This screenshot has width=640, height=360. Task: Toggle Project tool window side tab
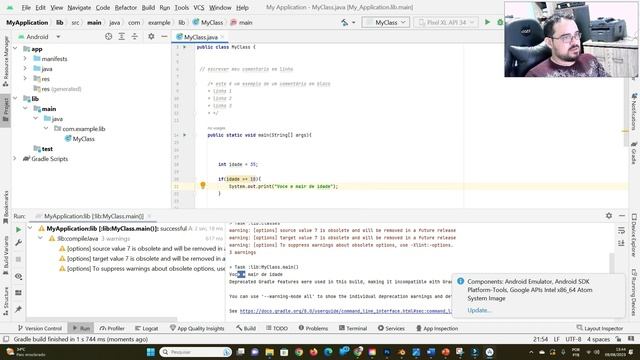pyautogui.click(x=6, y=110)
